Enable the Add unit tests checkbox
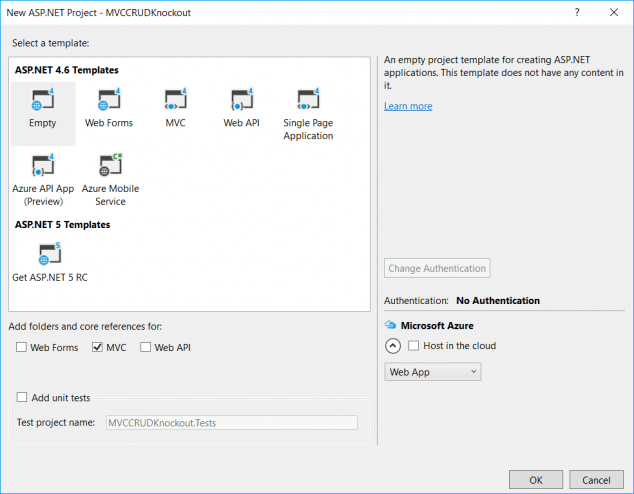The image size is (634, 494). click(22, 397)
